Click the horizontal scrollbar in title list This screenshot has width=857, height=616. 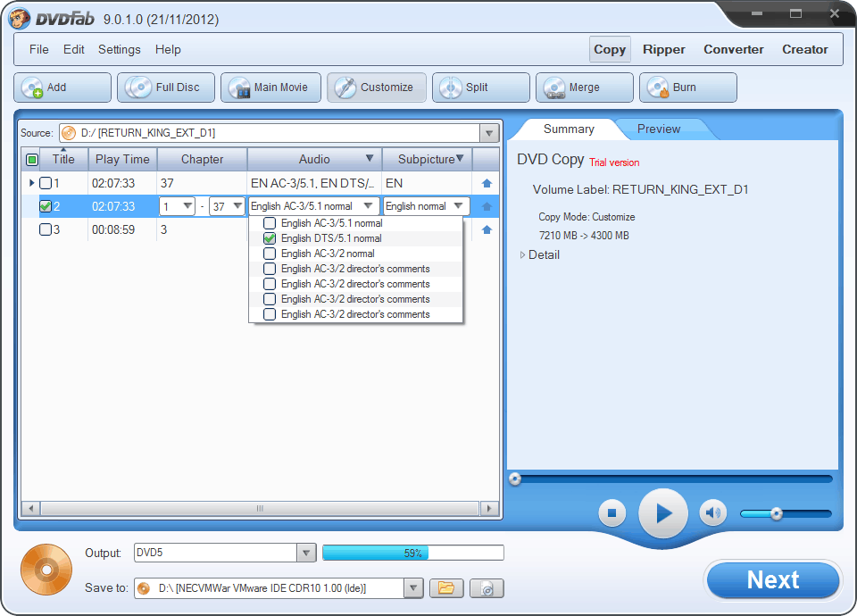coord(260,508)
